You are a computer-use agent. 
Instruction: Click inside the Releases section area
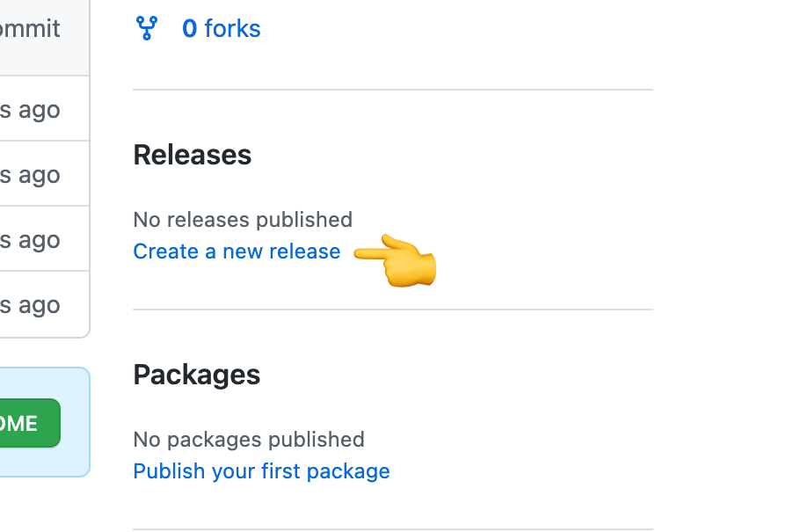[392, 202]
